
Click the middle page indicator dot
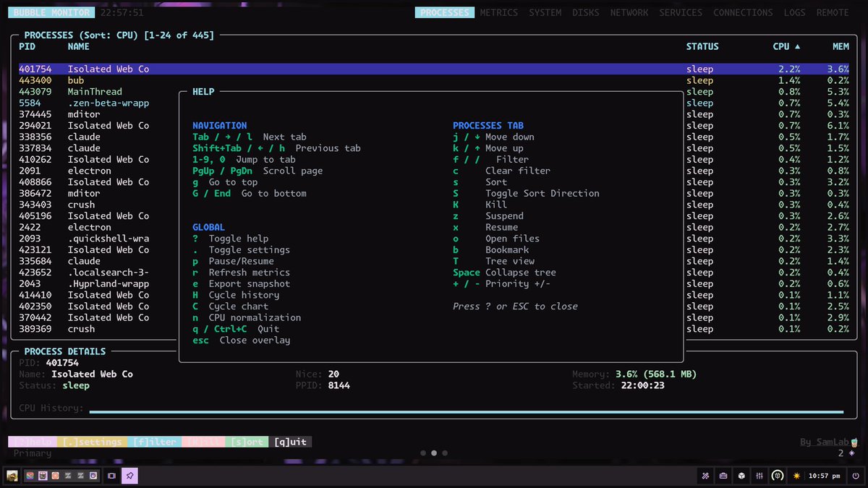tap(434, 453)
